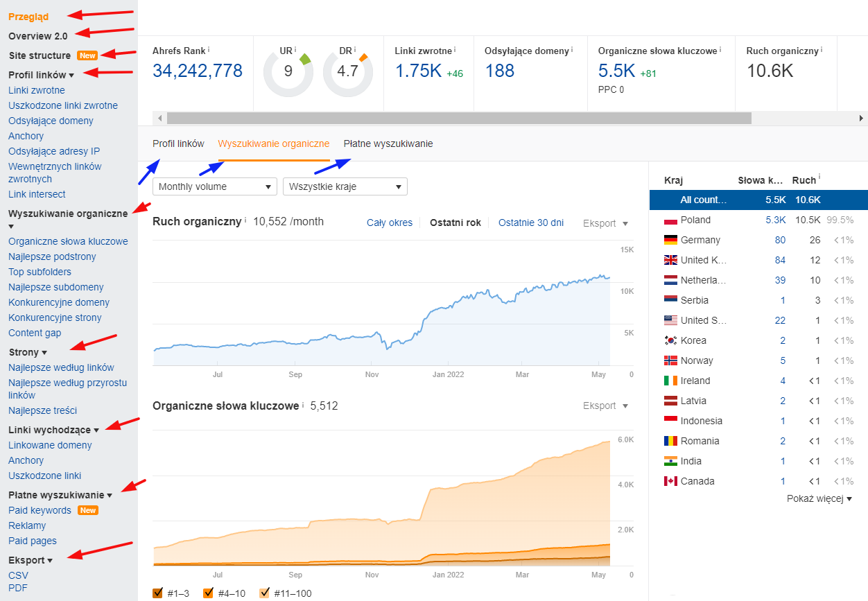Image resolution: width=868 pixels, height=601 pixels.
Task: Click the UR donut gauge
Action: click(288, 71)
